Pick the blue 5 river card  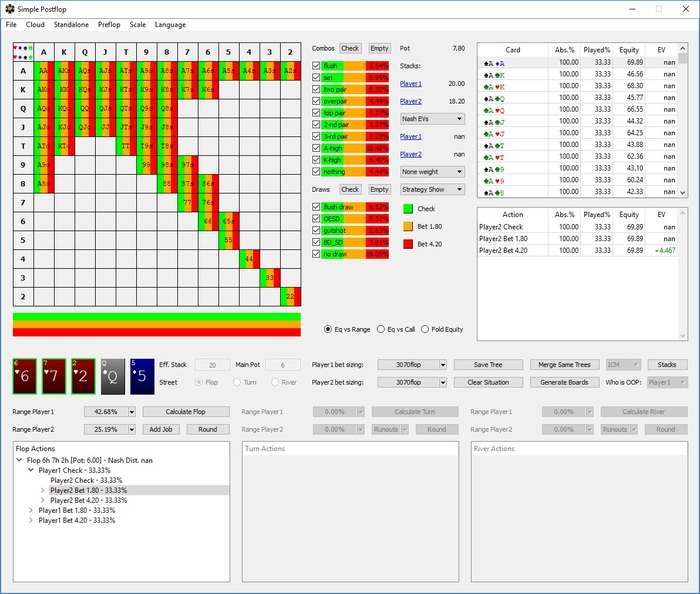pyautogui.click(x=142, y=376)
